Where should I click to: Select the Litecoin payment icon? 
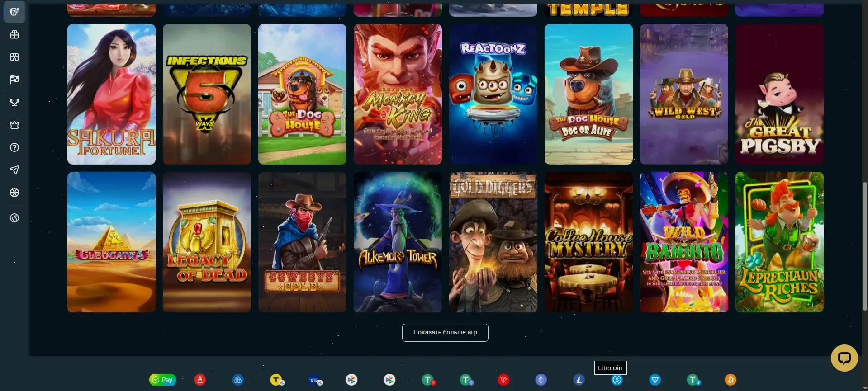point(579,380)
